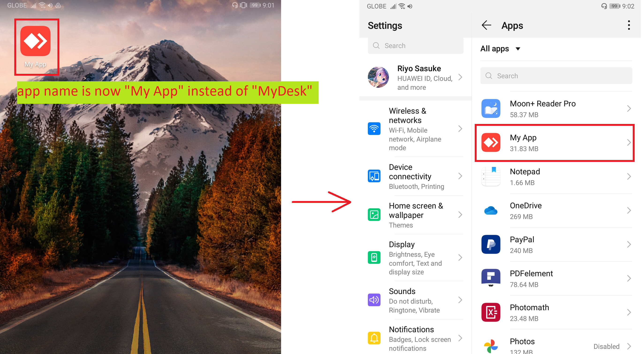The height and width of the screenshot is (354, 644).
Task: Tap the Photomath app icon
Action: click(x=490, y=312)
